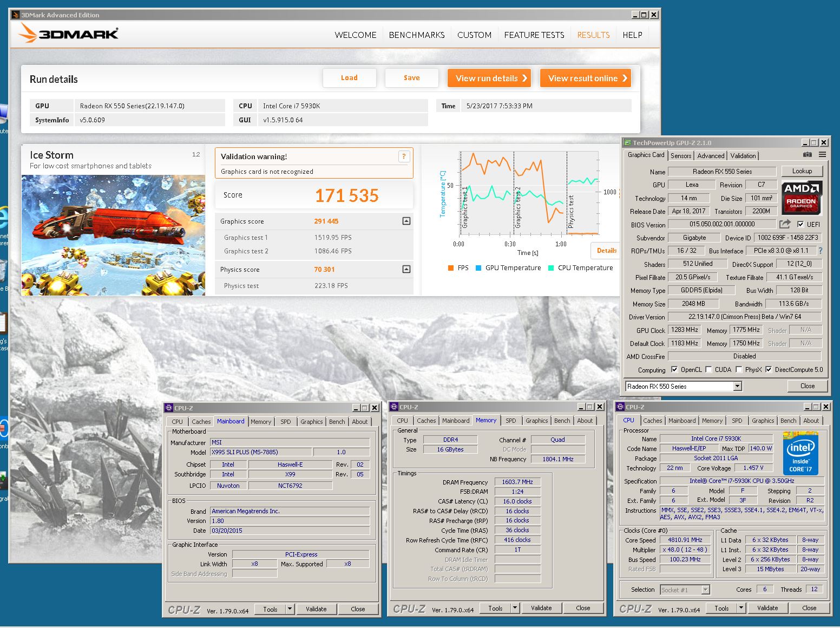Click the Graphics test 1 FPS result
Viewport: 840px width, 628px height.
click(x=333, y=238)
